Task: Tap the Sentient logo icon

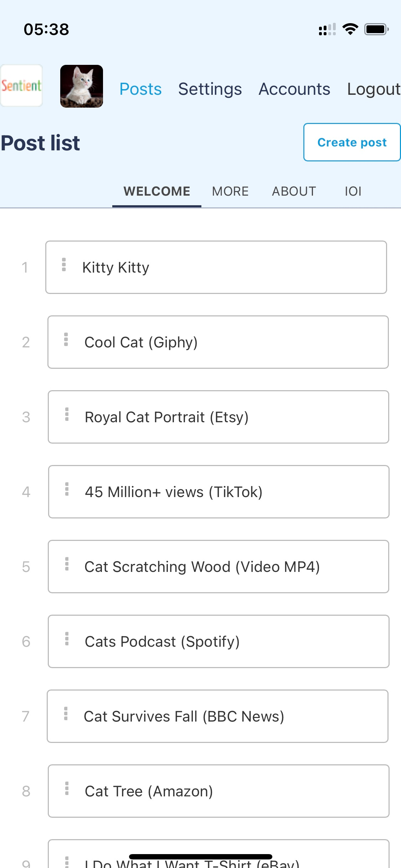Action: point(21,86)
